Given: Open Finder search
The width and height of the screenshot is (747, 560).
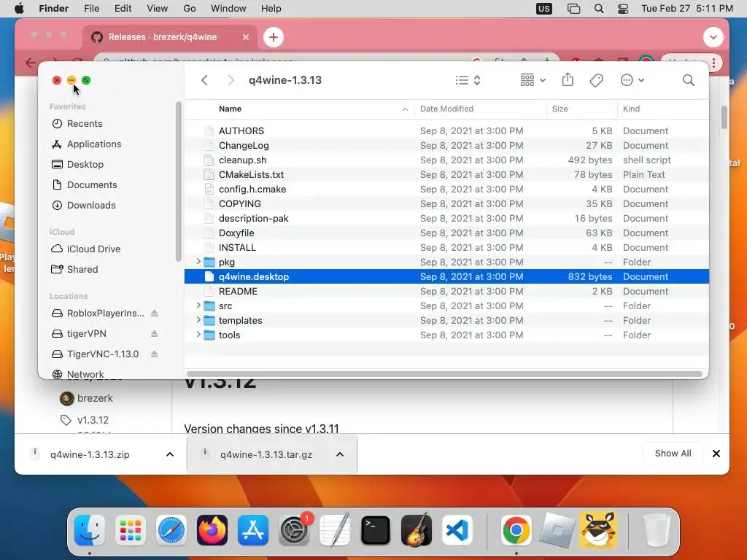Looking at the screenshot, I should pyautogui.click(x=689, y=80).
